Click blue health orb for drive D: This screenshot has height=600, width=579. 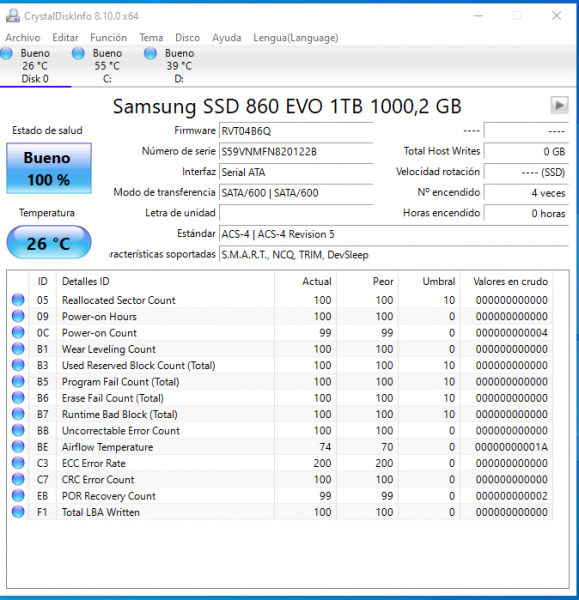[x=150, y=53]
